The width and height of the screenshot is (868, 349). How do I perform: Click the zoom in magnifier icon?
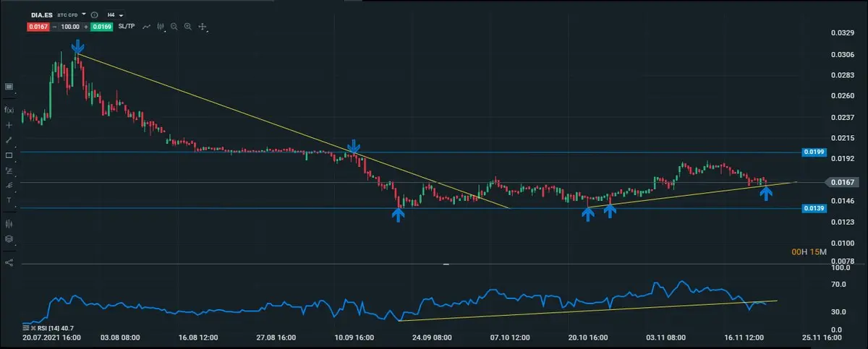pos(188,27)
